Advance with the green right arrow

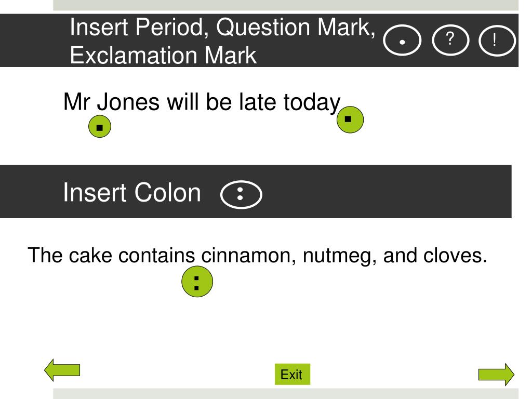pyautogui.click(x=496, y=375)
